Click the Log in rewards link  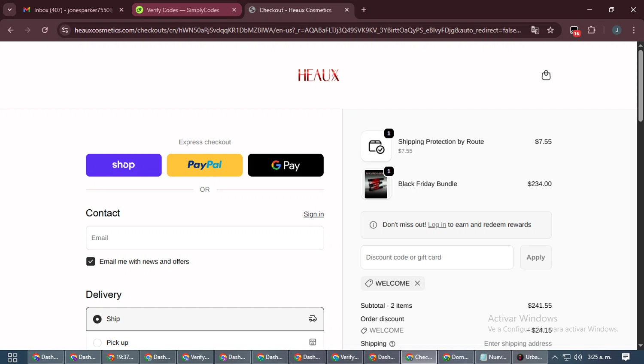[437, 225]
